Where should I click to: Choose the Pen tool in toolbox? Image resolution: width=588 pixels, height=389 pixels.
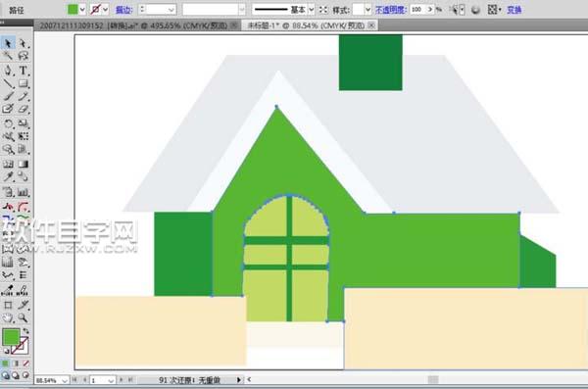8,71
